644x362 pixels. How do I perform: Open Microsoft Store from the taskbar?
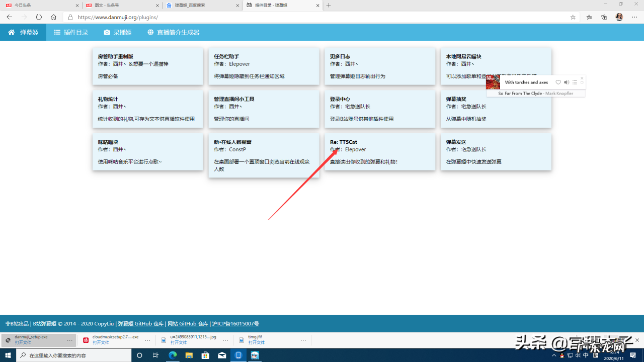coord(205,355)
